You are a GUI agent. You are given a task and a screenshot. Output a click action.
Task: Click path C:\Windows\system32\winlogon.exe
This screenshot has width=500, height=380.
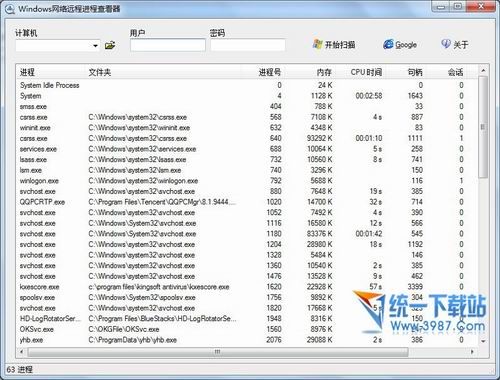[143, 181]
